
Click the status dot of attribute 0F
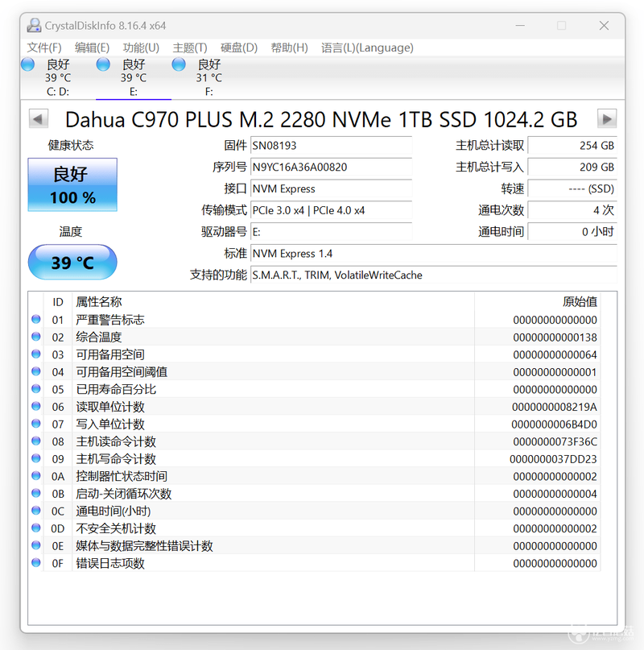point(36,563)
